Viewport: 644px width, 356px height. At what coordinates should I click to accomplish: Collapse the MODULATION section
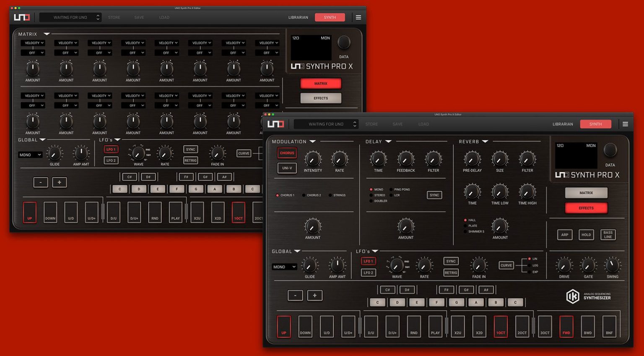[313, 141]
